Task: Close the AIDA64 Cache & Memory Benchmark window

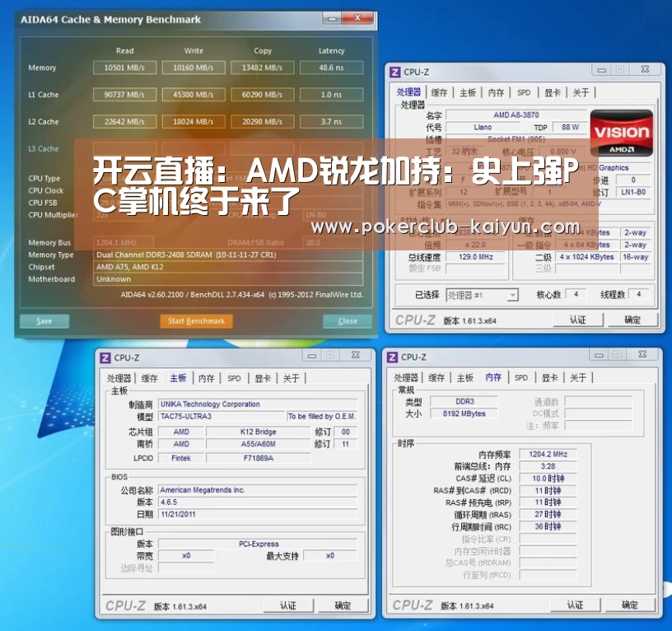Action: [358, 18]
